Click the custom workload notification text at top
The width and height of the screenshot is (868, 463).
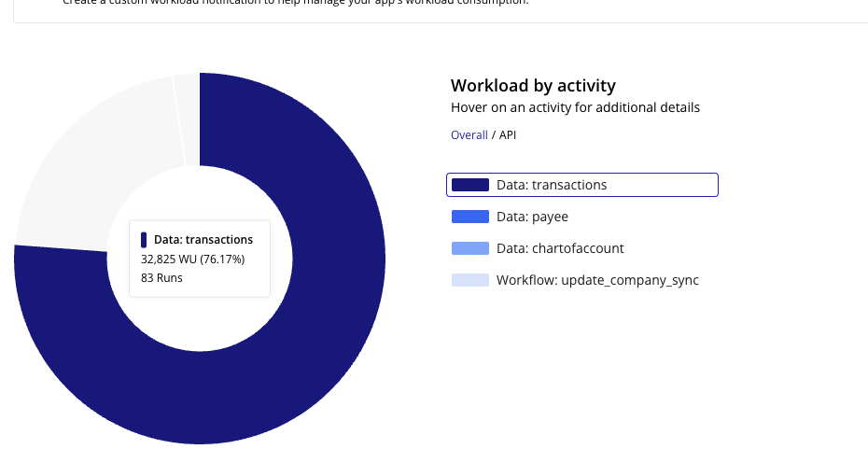[296, 2]
